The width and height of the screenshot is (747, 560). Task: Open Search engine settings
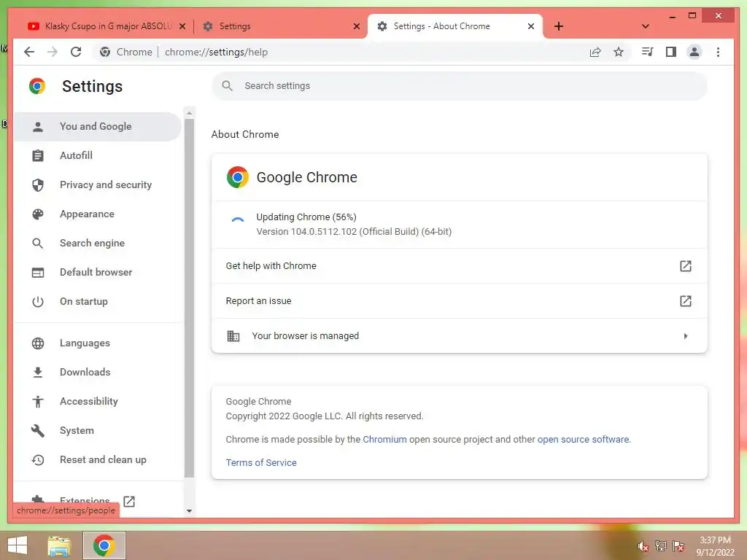tap(98, 243)
